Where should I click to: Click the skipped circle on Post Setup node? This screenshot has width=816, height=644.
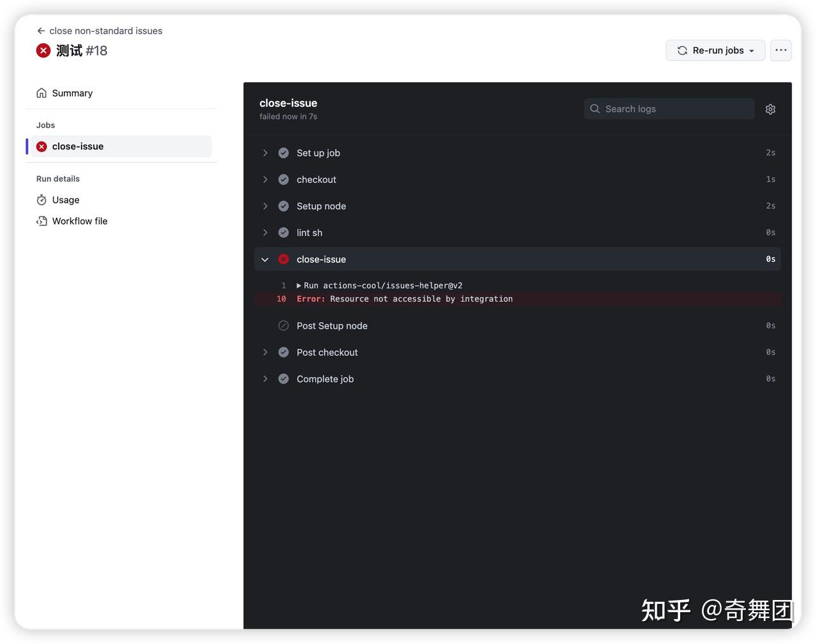point(283,325)
